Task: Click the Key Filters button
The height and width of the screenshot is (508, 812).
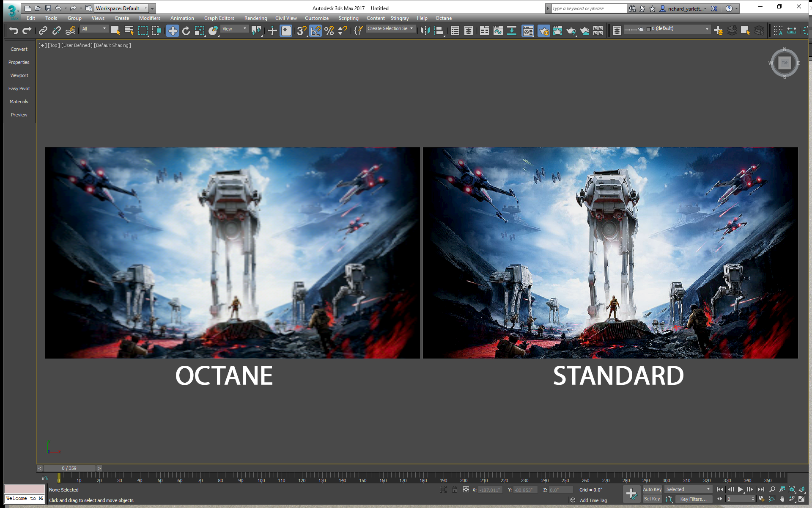Action: [x=693, y=499]
